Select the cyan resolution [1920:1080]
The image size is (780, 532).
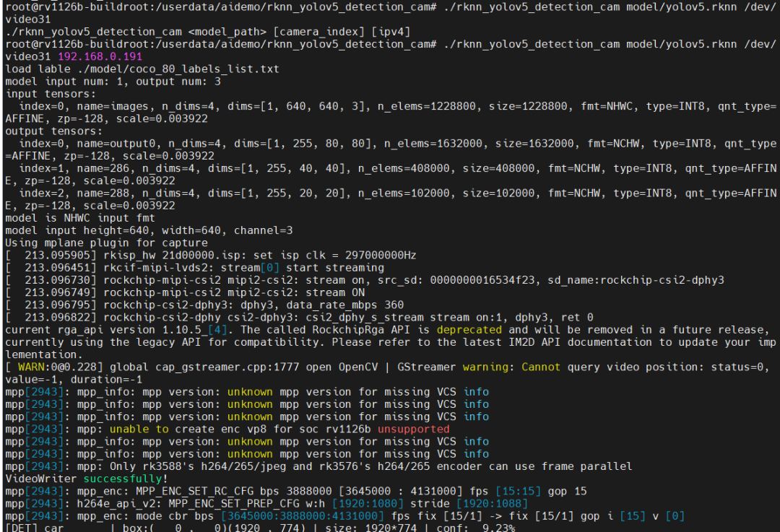coord(368,504)
